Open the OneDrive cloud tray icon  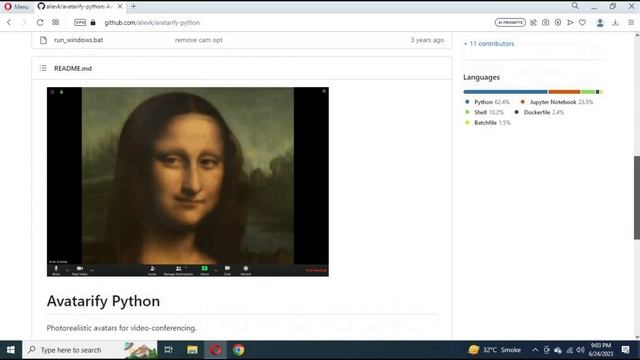coord(558,350)
